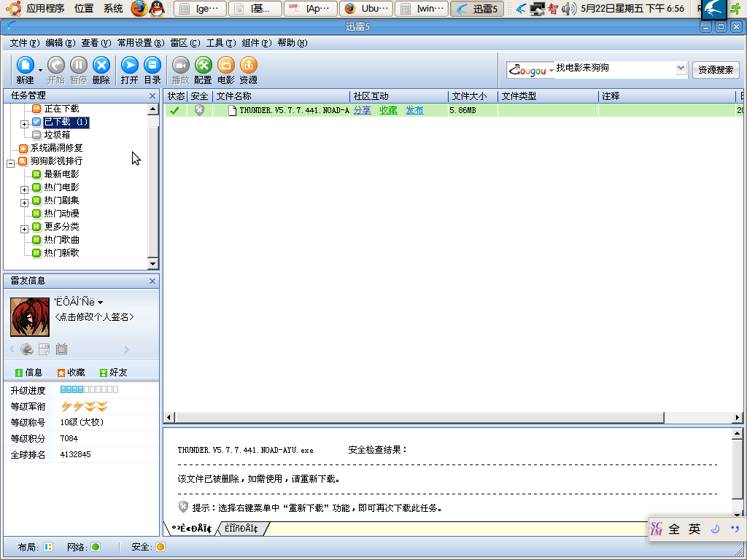This screenshot has width=747, height=560.
Task: Close the 任务管理 panel
Action: 152,96
